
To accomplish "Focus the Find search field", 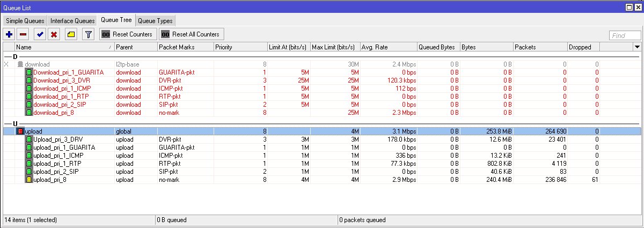I will point(625,35).
